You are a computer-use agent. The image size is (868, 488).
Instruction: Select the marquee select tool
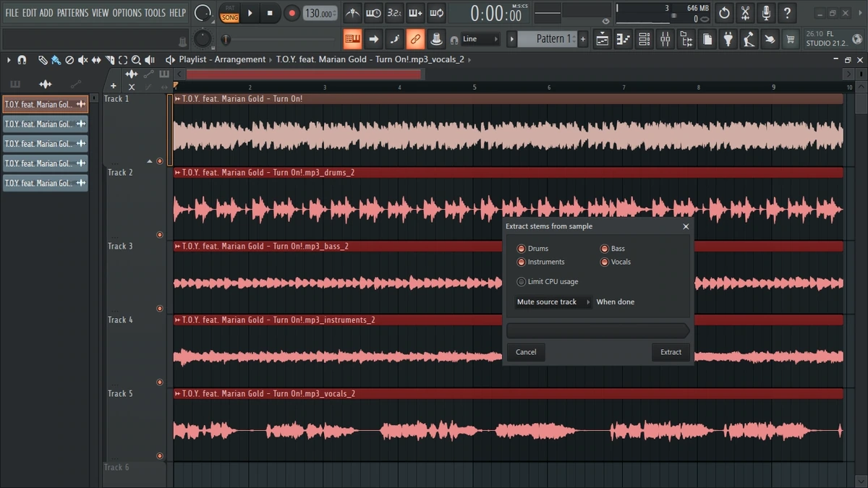[x=123, y=60]
